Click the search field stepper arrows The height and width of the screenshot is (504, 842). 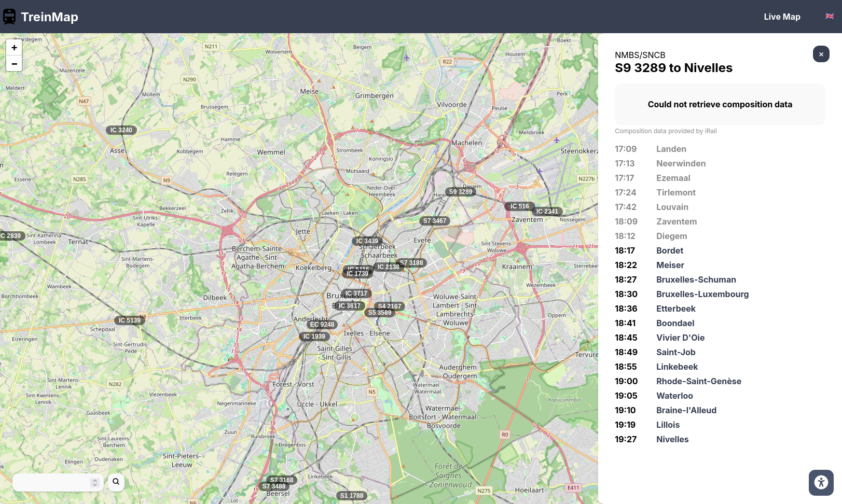[94, 482]
